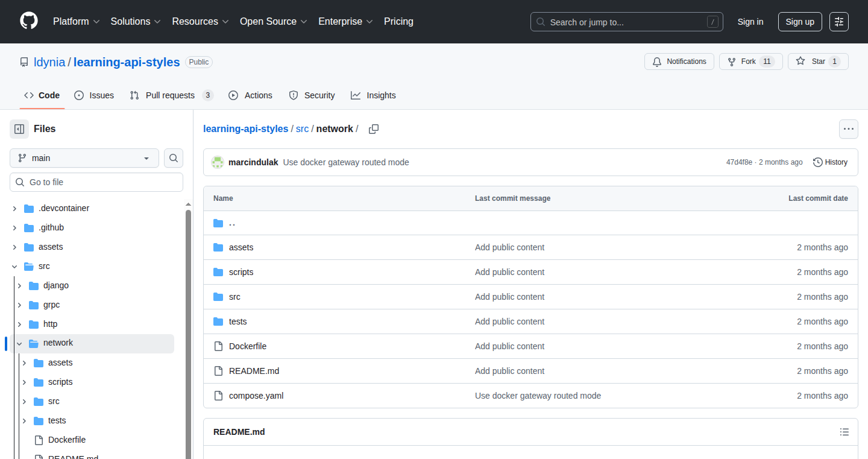Click the Sign up button
Viewport: 868px width, 459px height.
[800, 22]
